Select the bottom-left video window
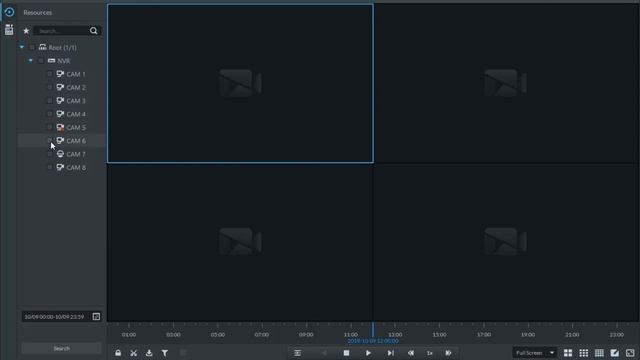Image resolution: width=640 pixels, height=360 pixels. pyautogui.click(x=240, y=242)
